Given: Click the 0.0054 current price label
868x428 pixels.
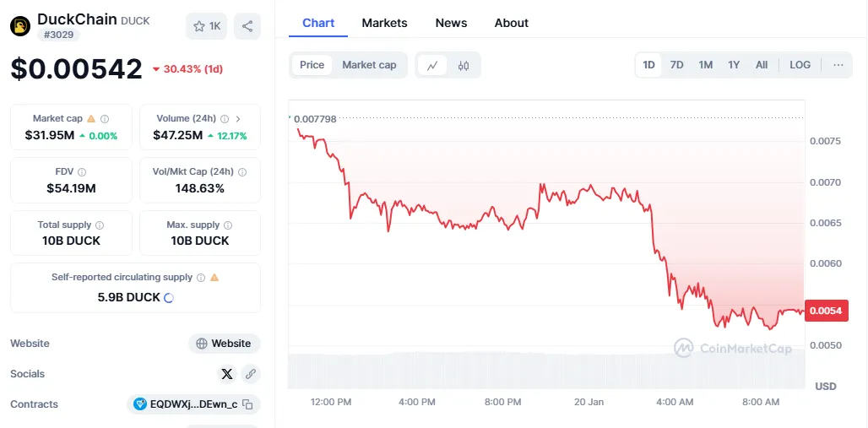Looking at the screenshot, I should [826, 311].
